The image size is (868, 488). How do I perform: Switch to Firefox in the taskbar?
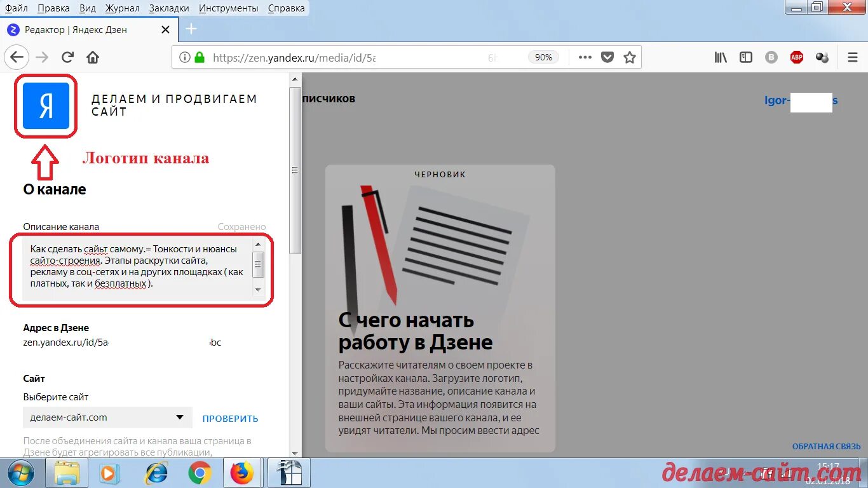pos(241,473)
